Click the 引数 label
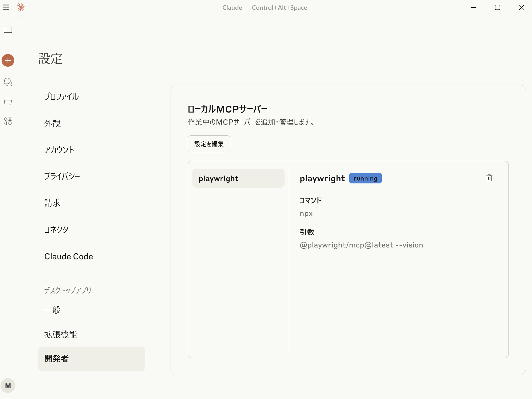Screen dimensions: 532x399 307,232
